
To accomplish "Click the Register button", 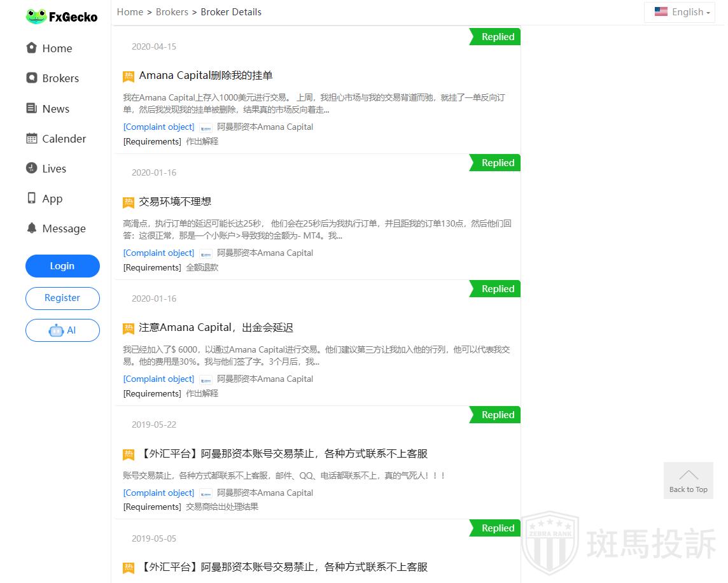I will (62, 298).
